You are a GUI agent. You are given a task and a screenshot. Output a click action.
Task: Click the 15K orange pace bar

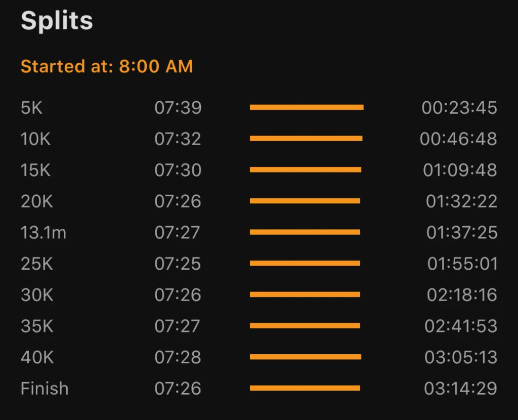tap(306, 170)
